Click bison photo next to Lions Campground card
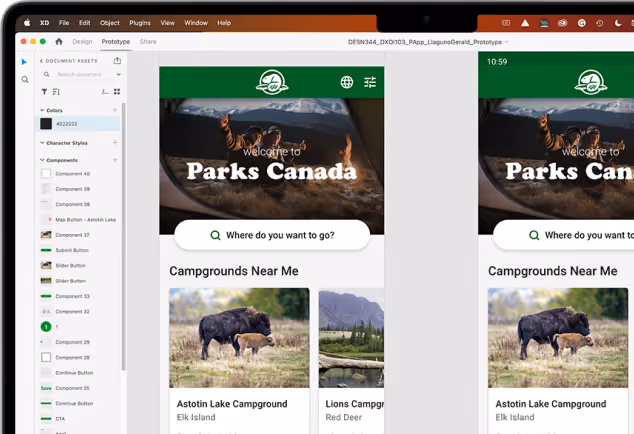The width and height of the screenshot is (634, 434). [239, 338]
